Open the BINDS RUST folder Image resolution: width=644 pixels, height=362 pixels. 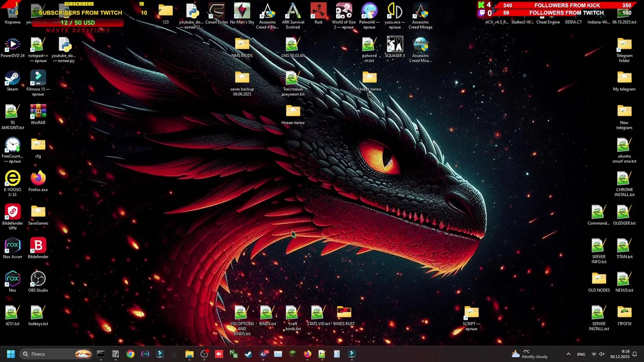[344, 316]
